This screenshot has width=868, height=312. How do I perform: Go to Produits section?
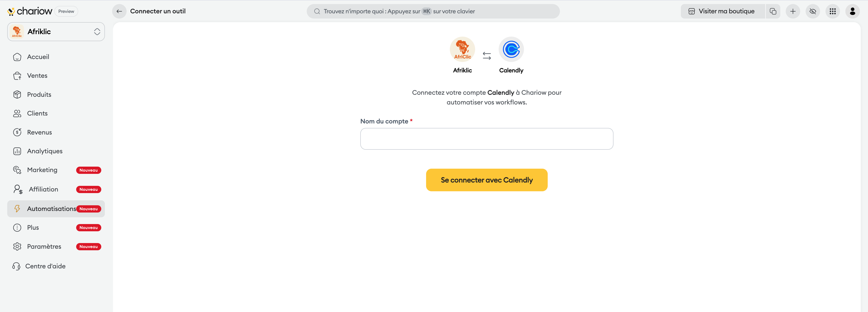point(39,95)
